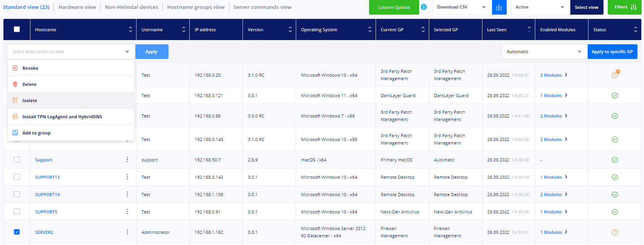Click the green status check for 192.168.0.121

[x=615, y=96]
